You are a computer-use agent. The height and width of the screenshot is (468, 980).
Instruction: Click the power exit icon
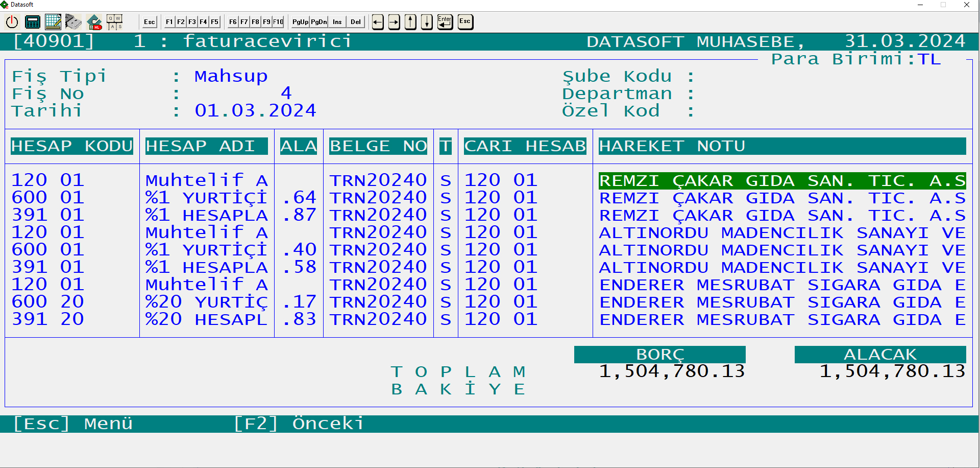point(12,22)
